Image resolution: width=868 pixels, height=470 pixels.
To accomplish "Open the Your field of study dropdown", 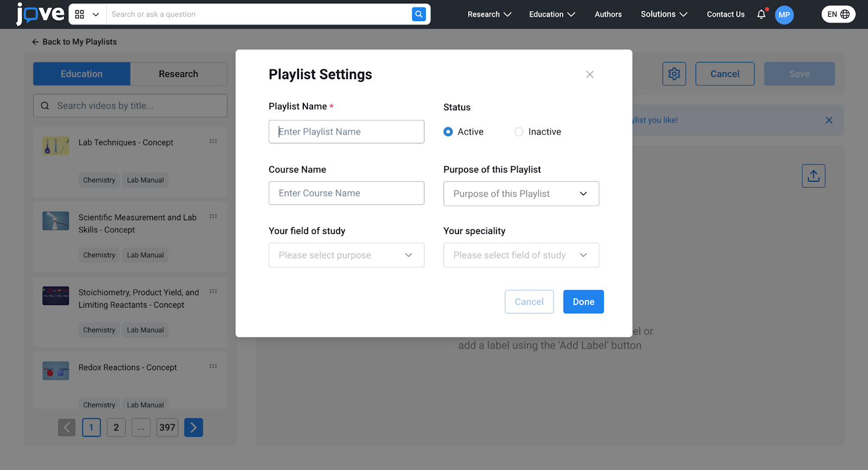I will [x=346, y=255].
